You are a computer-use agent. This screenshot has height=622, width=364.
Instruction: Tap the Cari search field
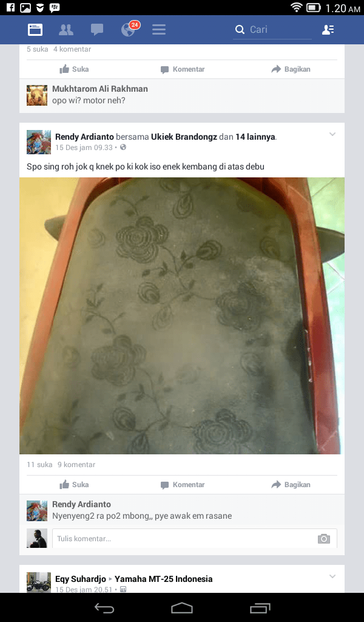[x=272, y=30]
